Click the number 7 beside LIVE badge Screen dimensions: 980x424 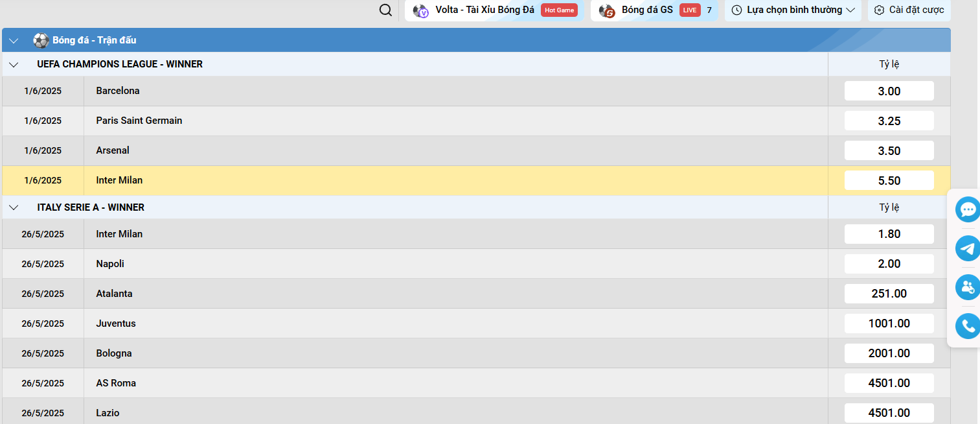(709, 10)
